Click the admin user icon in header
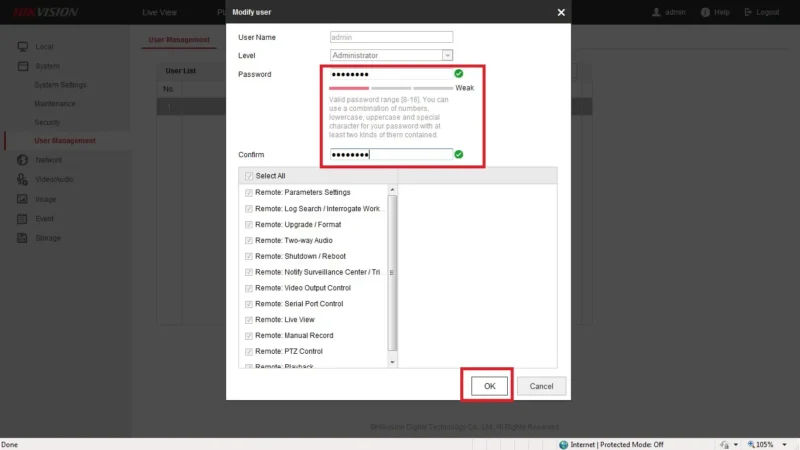This screenshot has height=450, width=800. coord(656,12)
